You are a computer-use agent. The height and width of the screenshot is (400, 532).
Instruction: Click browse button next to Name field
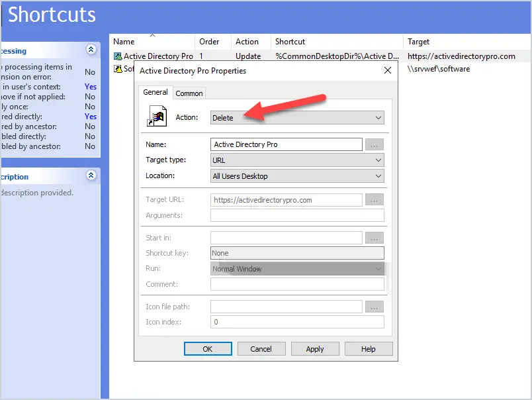pos(375,144)
